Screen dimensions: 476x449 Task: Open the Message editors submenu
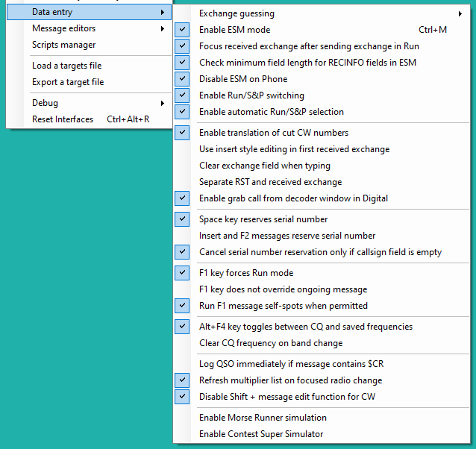click(x=89, y=28)
